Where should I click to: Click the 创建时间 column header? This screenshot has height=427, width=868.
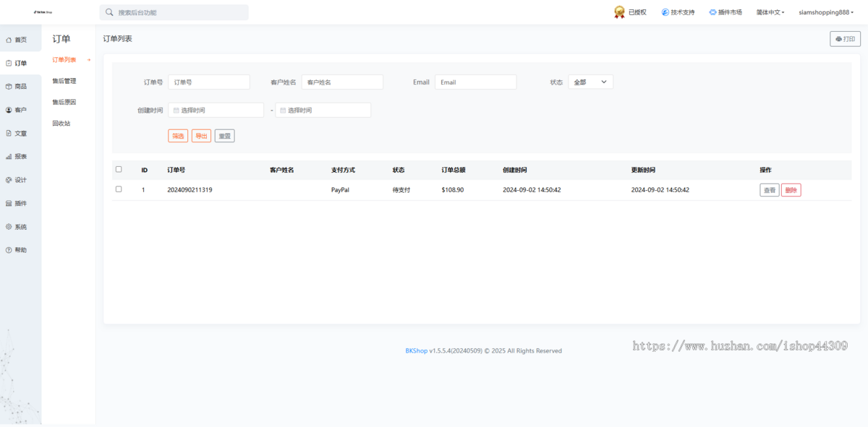[515, 171]
